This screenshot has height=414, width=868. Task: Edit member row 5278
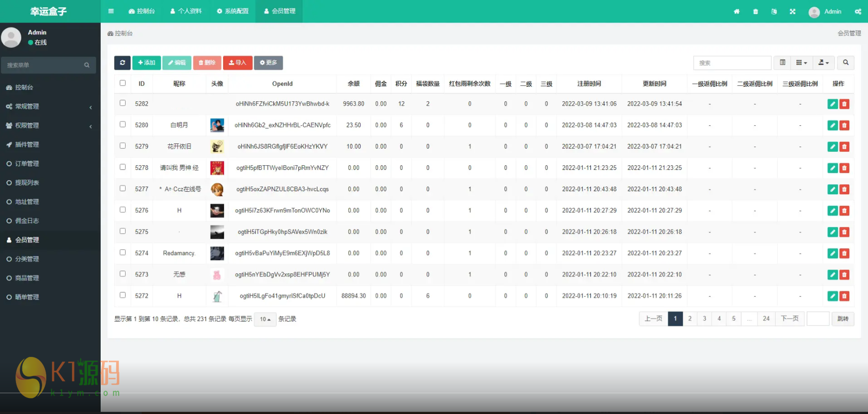pos(833,168)
